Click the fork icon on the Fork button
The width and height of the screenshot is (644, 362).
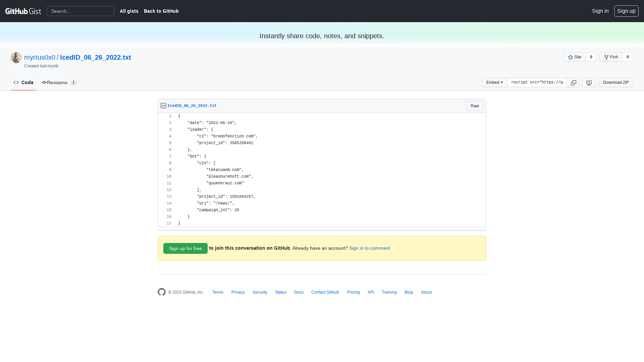point(607,57)
